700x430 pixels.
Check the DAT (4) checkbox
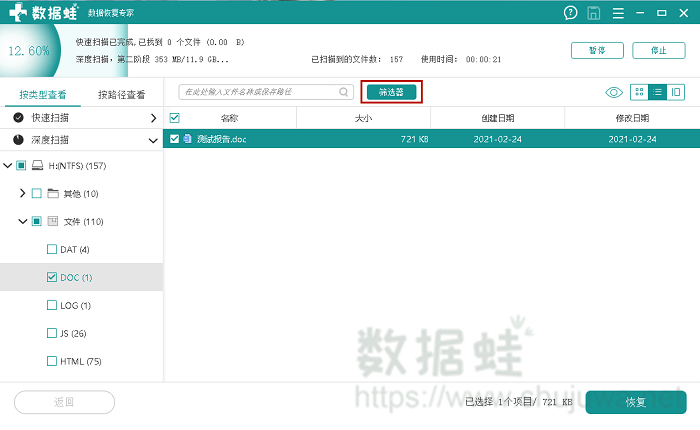(52, 249)
